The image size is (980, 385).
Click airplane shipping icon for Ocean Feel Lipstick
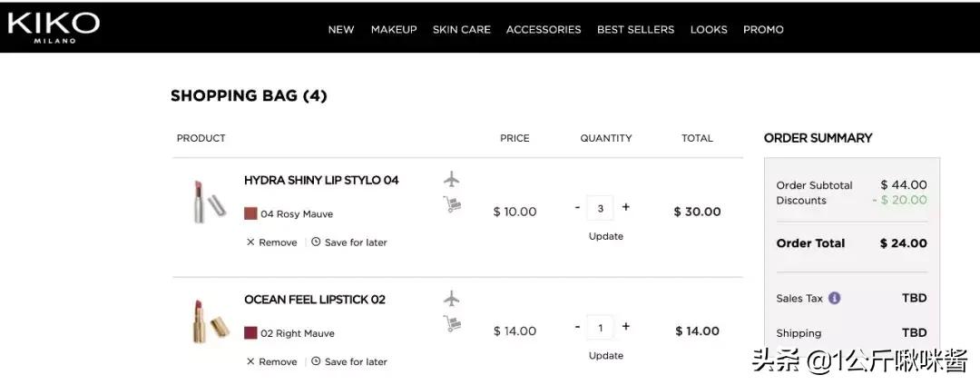tap(452, 298)
